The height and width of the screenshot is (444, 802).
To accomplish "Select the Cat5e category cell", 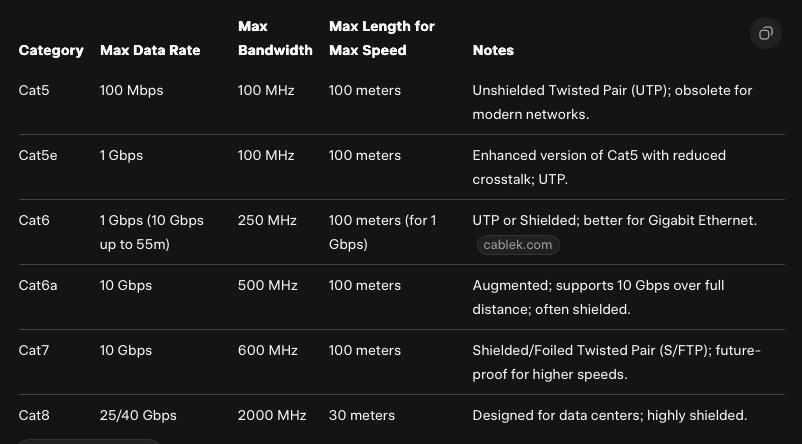I will [x=38, y=155].
